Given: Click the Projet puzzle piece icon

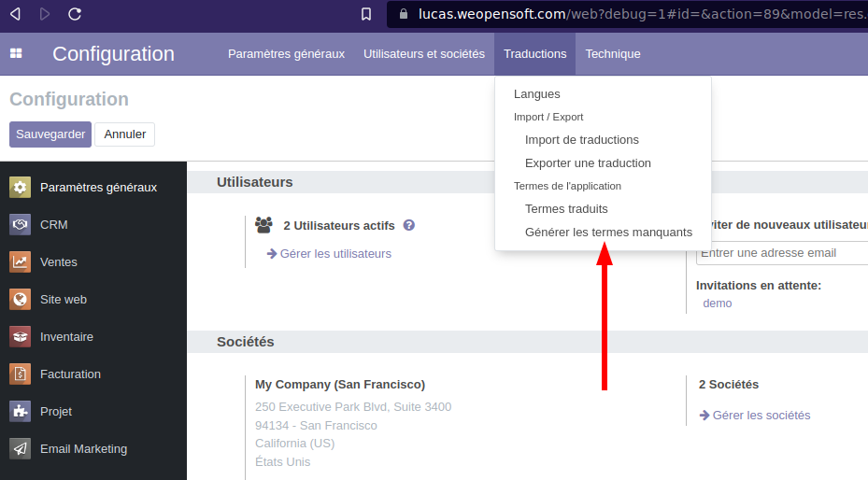Looking at the screenshot, I should [21, 412].
